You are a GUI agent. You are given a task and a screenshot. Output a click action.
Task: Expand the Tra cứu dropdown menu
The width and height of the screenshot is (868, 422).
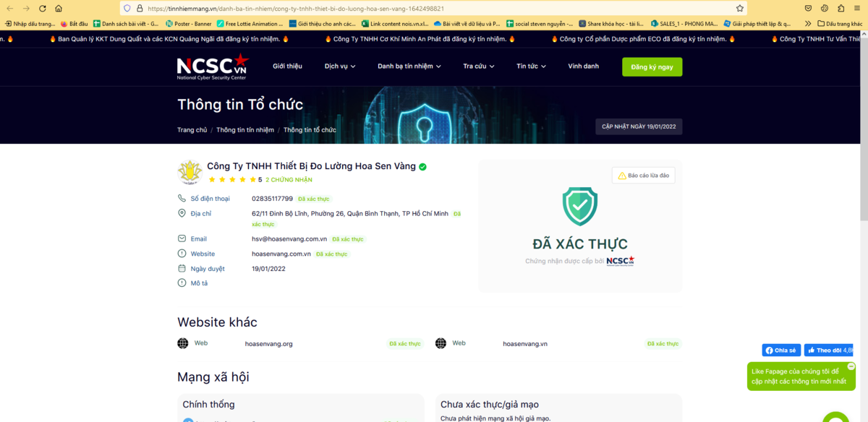tap(479, 66)
